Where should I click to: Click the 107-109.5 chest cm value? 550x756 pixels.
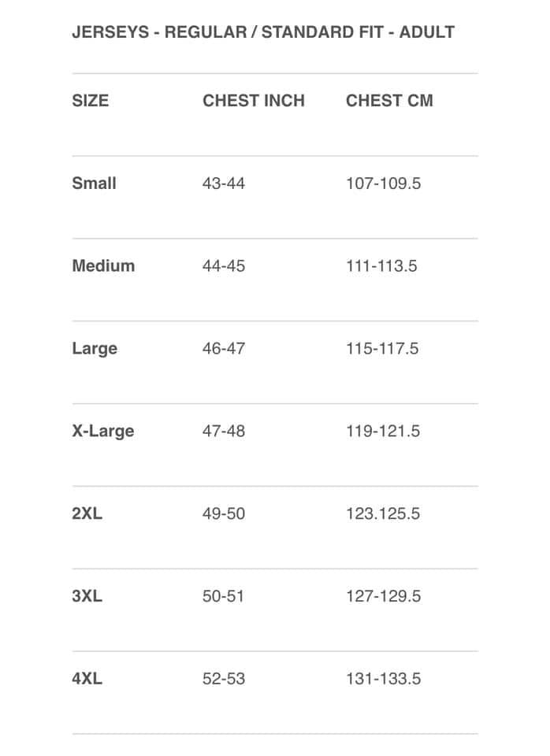tap(383, 183)
